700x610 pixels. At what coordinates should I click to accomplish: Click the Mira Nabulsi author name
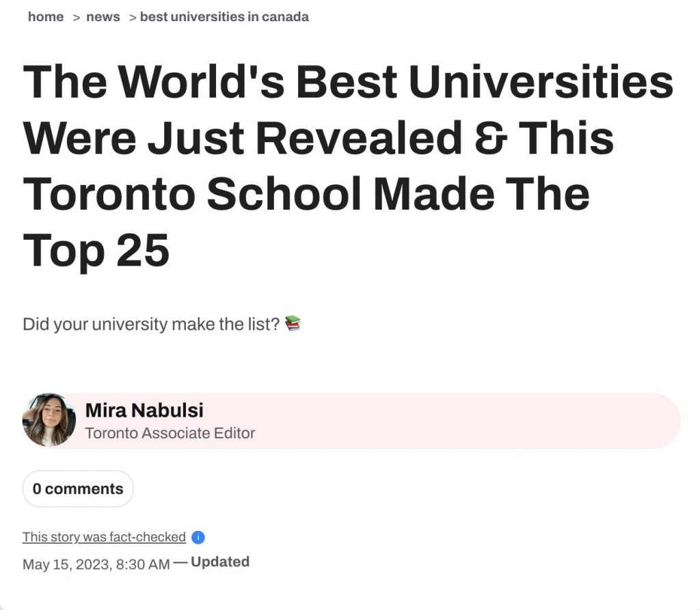click(x=144, y=411)
